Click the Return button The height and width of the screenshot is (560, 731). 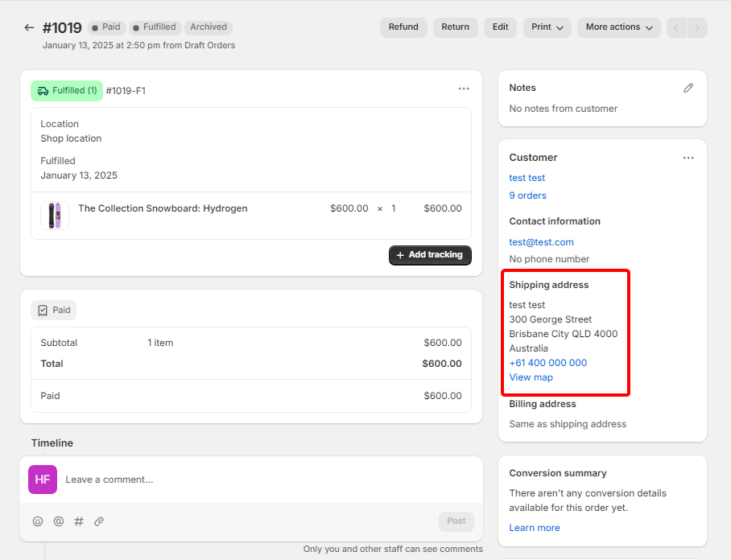455,27
